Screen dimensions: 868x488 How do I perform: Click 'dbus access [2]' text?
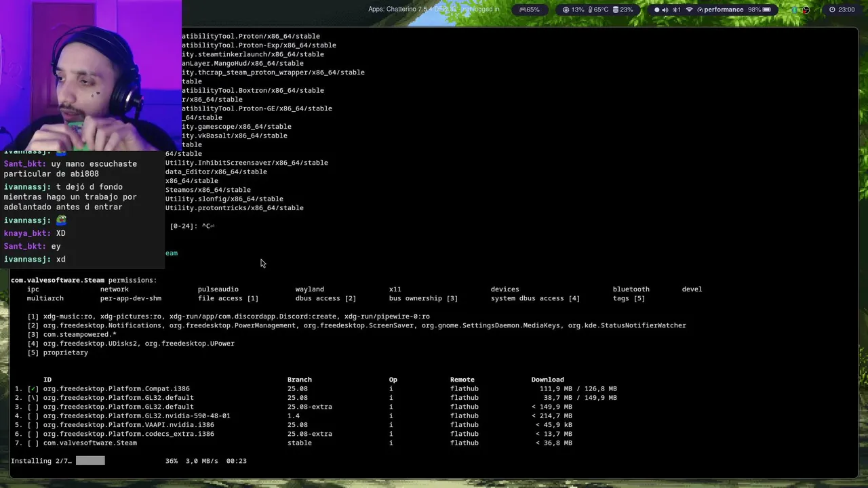pyautogui.click(x=325, y=298)
